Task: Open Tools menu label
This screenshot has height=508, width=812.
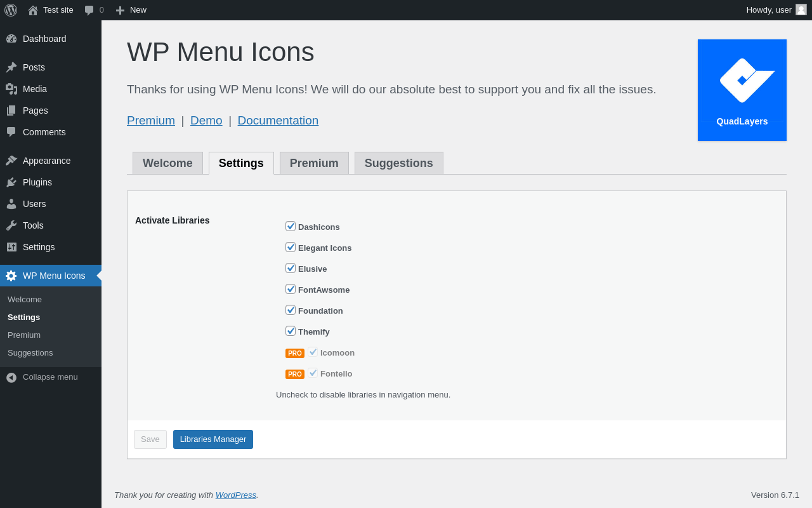Action: tap(33, 225)
